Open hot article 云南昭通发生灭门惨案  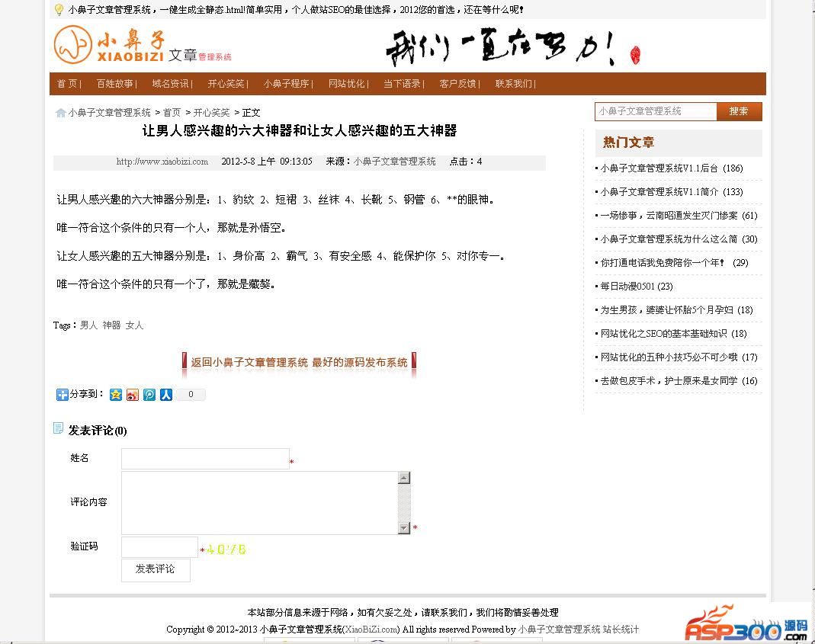click(669, 216)
